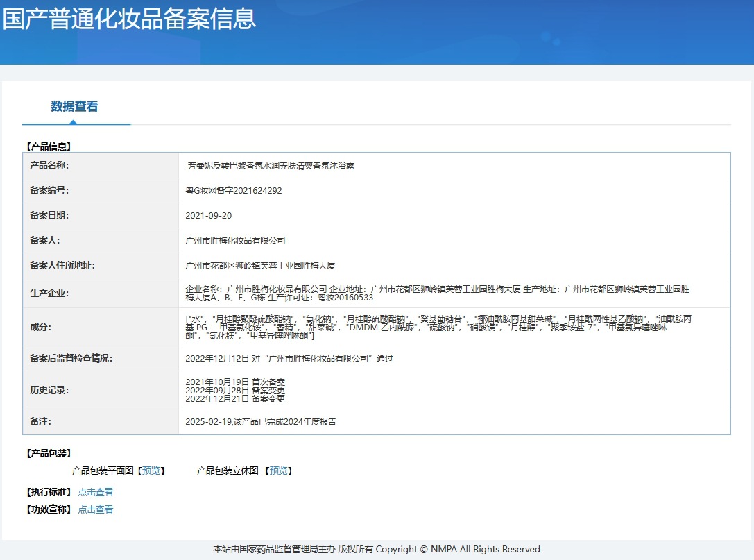The height and width of the screenshot is (560, 754).
Task: Click the 产品包装平面图 label
Action: 103,470
